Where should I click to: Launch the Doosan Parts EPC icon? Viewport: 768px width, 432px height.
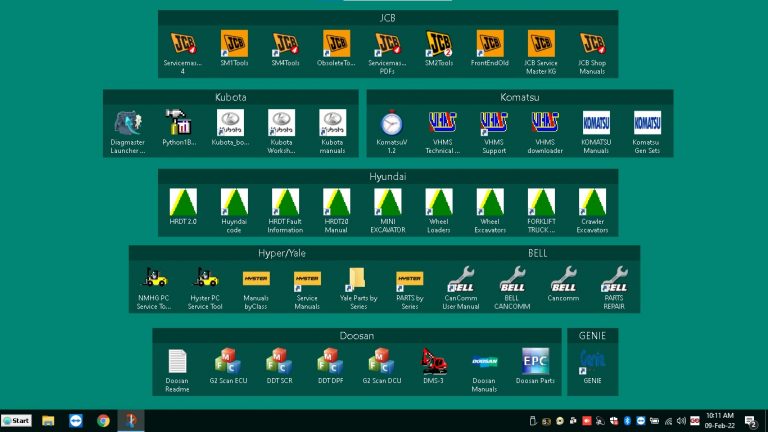point(535,362)
